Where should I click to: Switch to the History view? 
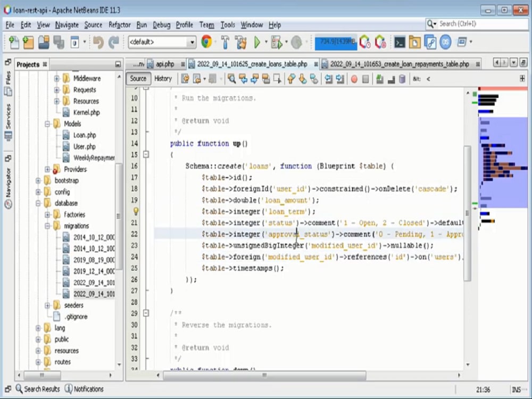tap(163, 79)
